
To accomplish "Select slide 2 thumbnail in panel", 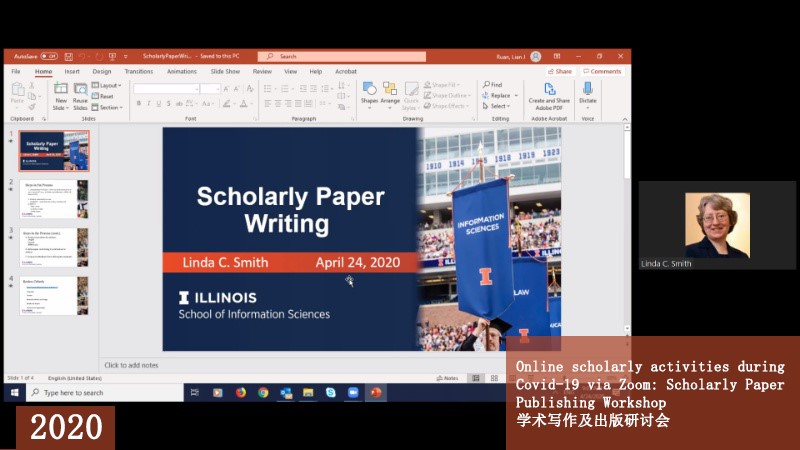I will (x=54, y=199).
